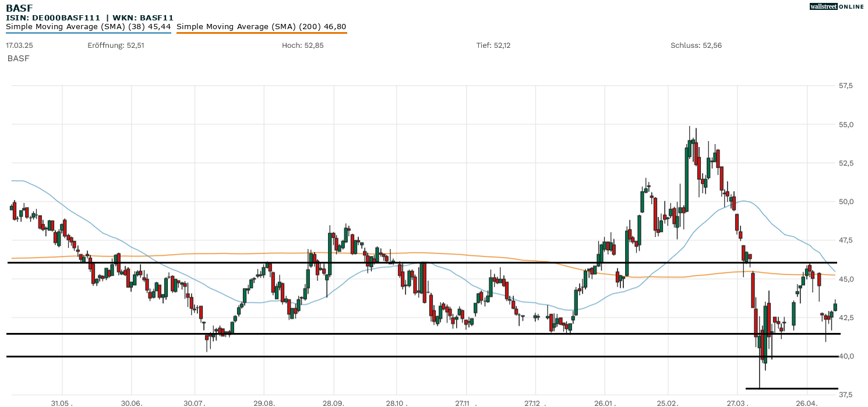The image size is (868, 407).
Task: Select the 28.09. date on x-axis
Action: (x=333, y=403)
